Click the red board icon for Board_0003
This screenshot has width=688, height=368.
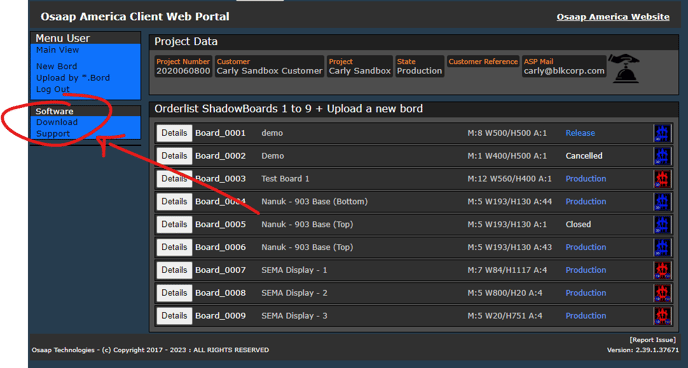pyautogui.click(x=662, y=179)
